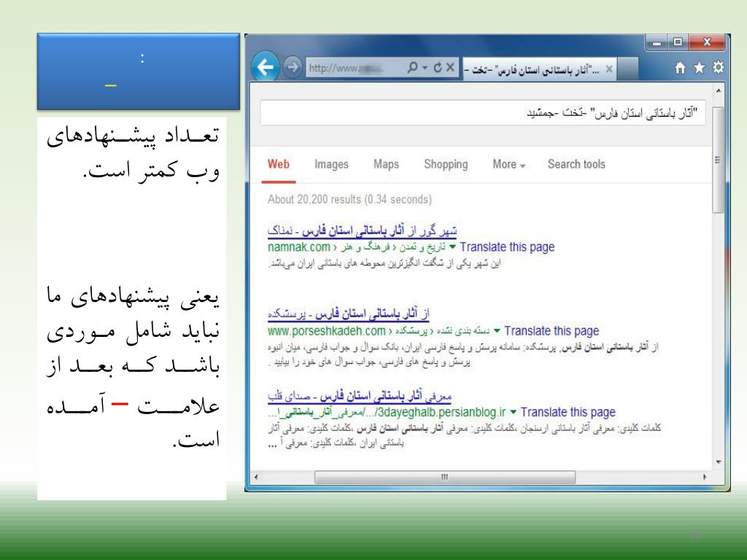The height and width of the screenshot is (560, 747).
Task: Select the Web search tab
Action: tap(278, 164)
